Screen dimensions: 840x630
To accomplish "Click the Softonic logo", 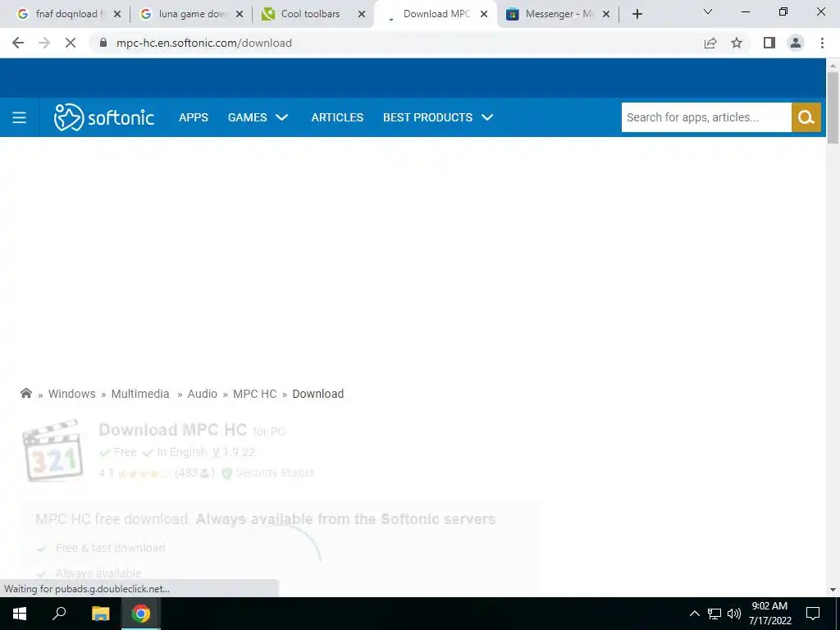I will coord(104,117).
